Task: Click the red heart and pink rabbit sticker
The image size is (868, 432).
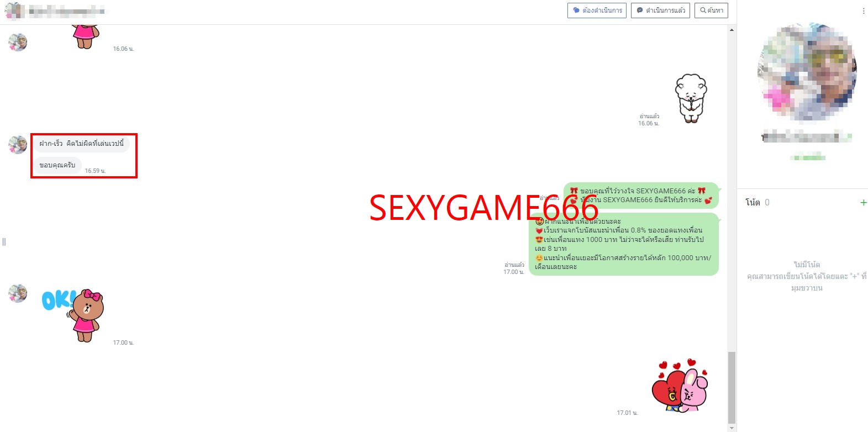Action: 680,386
